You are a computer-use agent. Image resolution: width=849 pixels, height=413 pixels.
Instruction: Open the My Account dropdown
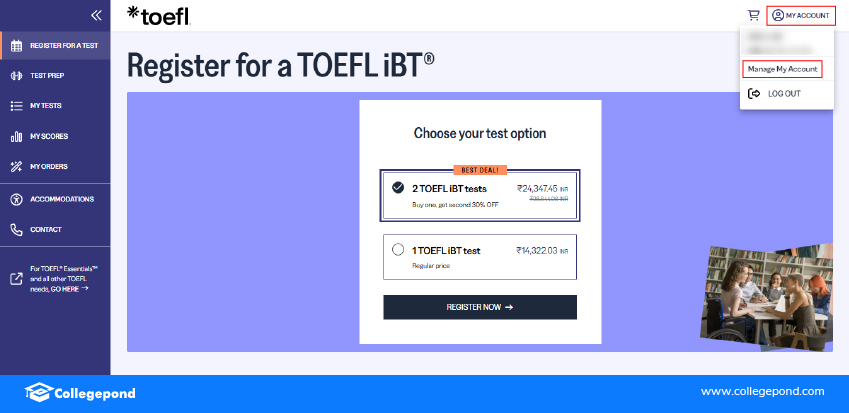tap(800, 16)
